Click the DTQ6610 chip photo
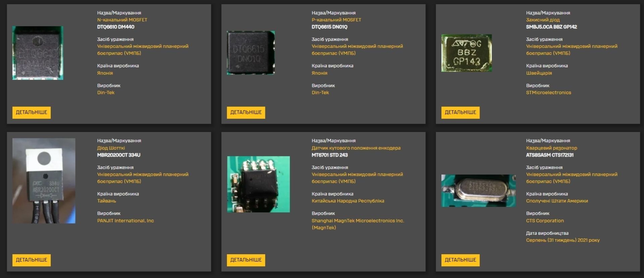This screenshot has width=644, height=278. [38, 53]
